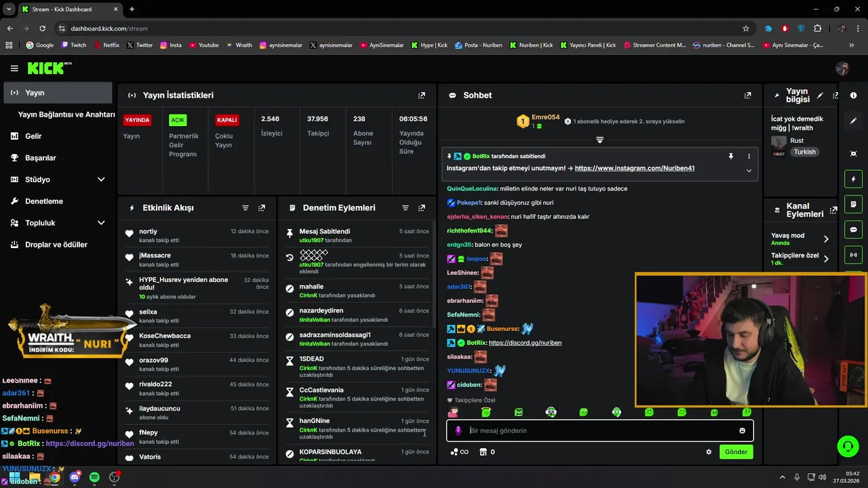Image resolution: width=868 pixels, height=488 pixels.
Task: Open the Twitch bookmark
Action: point(74,45)
